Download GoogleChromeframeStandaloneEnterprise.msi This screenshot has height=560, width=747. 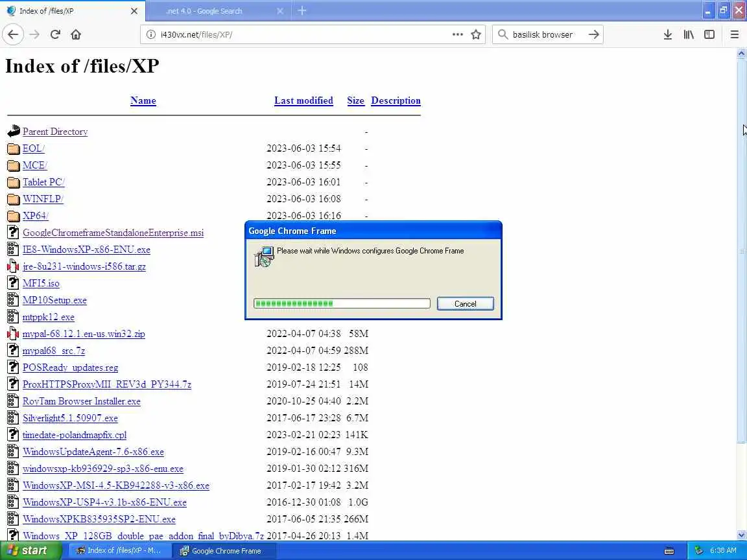pyautogui.click(x=113, y=233)
